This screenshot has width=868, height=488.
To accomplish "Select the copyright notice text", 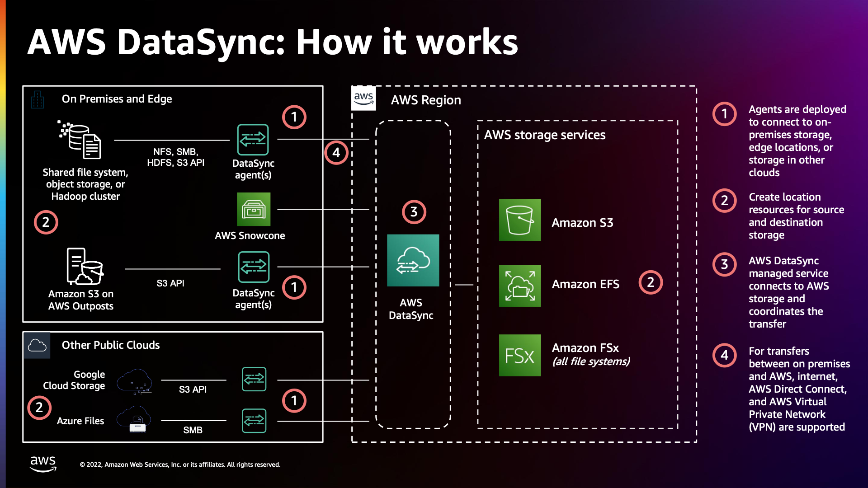I will [x=180, y=464].
